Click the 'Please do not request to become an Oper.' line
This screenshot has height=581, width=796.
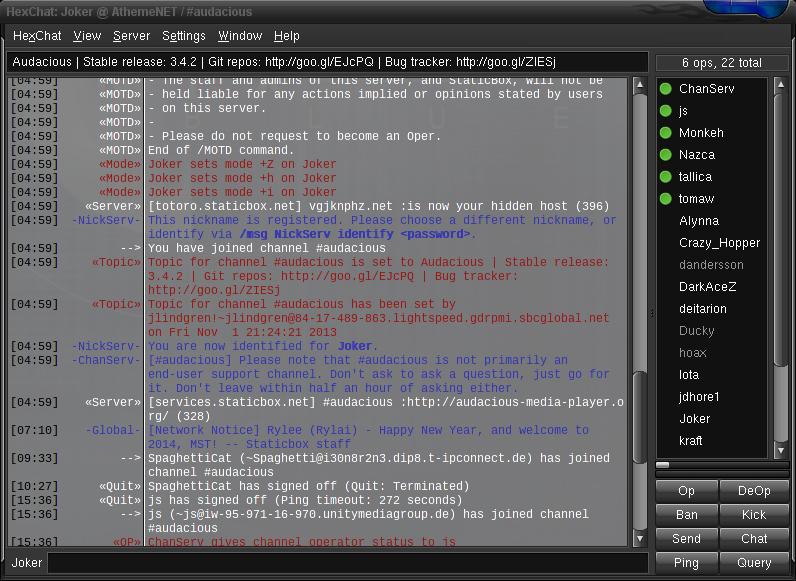click(x=294, y=137)
